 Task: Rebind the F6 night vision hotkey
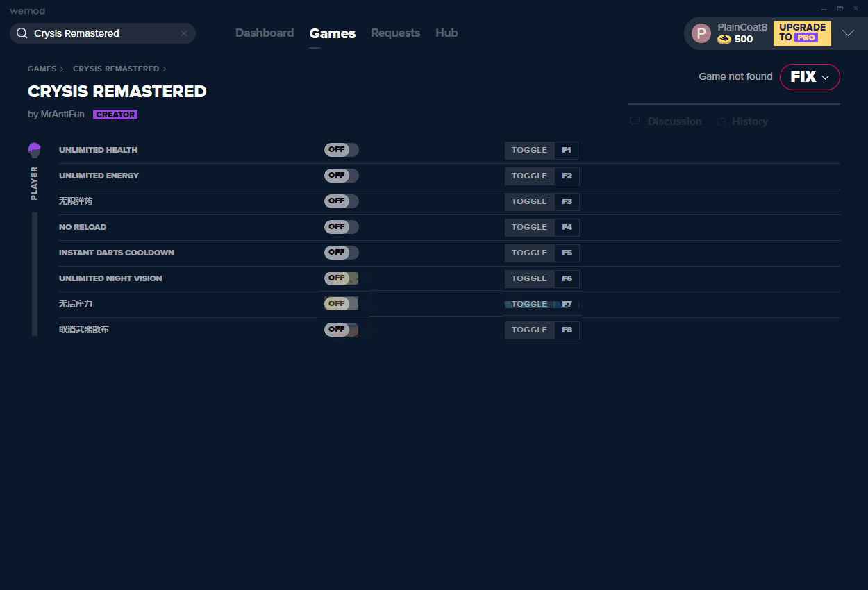(x=567, y=278)
